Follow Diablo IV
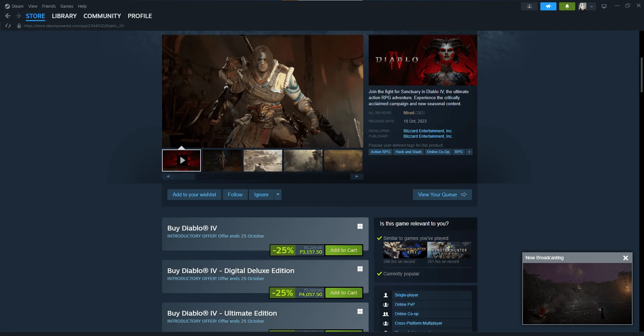Screen dimensions: 644x336 coord(235,195)
